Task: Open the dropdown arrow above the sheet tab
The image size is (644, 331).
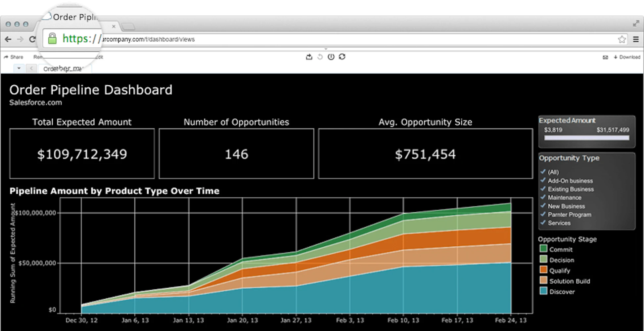Action: pos(19,68)
